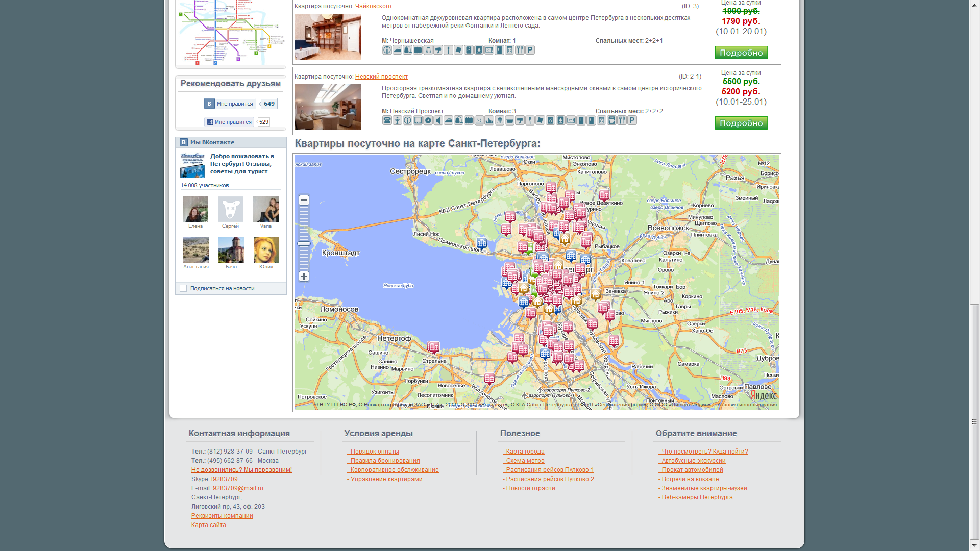Click the map zoom in plus button
Image resolution: width=980 pixels, height=551 pixels.
(x=304, y=277)
